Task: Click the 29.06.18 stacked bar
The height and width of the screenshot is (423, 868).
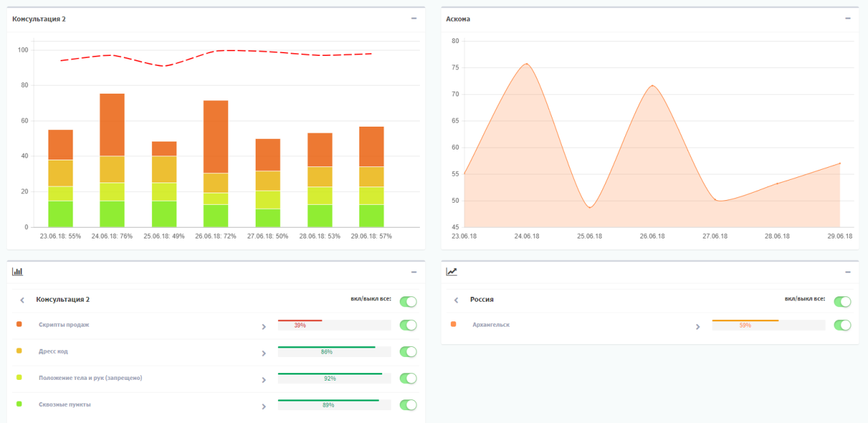Action: click(371, 176)
